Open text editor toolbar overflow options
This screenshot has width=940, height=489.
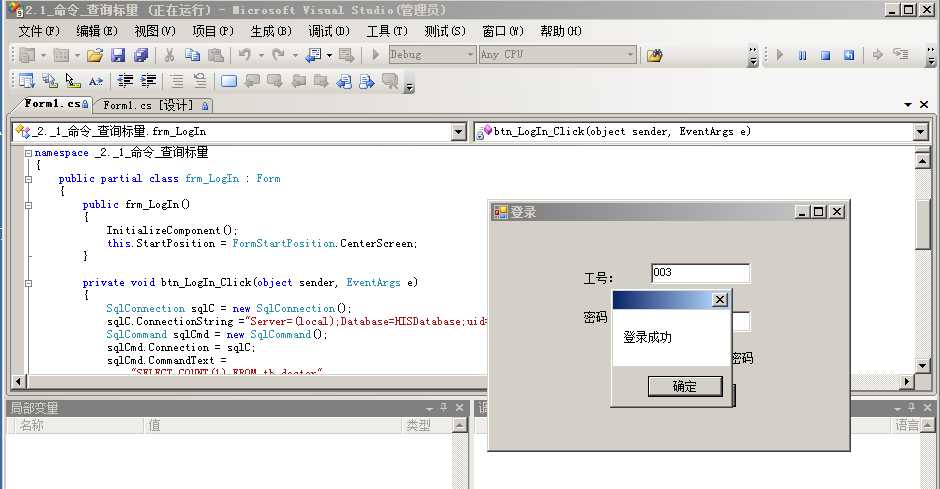pos(409,87)
